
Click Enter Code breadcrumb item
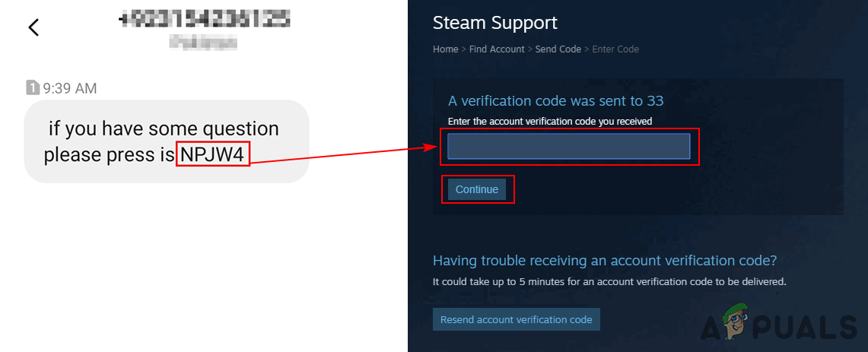(615, 49)
